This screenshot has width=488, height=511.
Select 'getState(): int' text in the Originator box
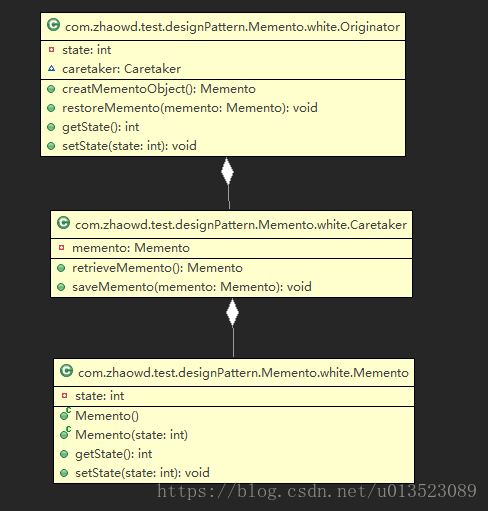[x=101, y=127]
